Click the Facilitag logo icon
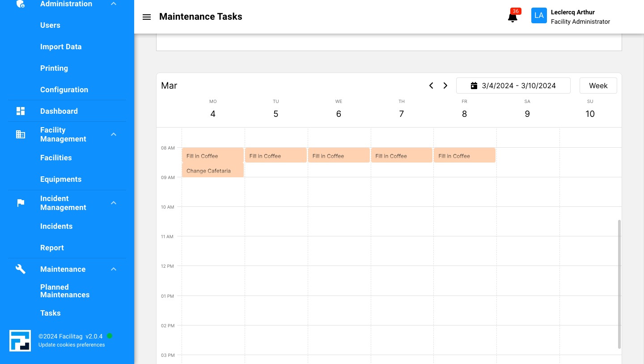The width and height of the screenshot is (644, 364). point(20,341)
